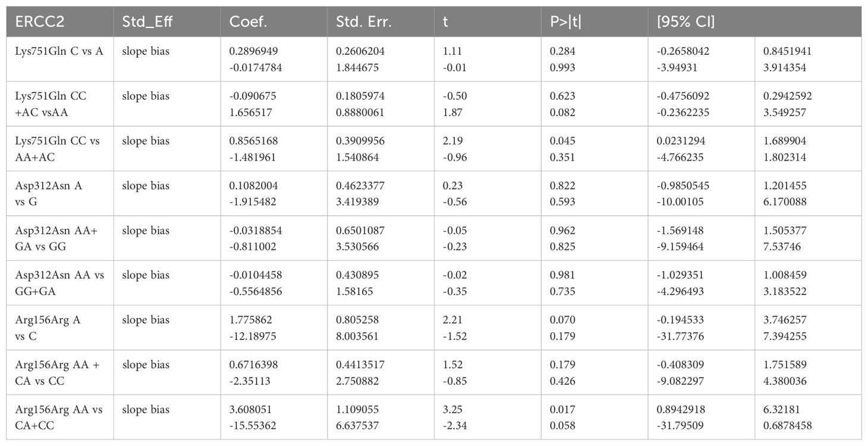Click the Lys751Gln CC vs AA+AC label
Viewport: 868px width, 446px height.
coord(57,149)
